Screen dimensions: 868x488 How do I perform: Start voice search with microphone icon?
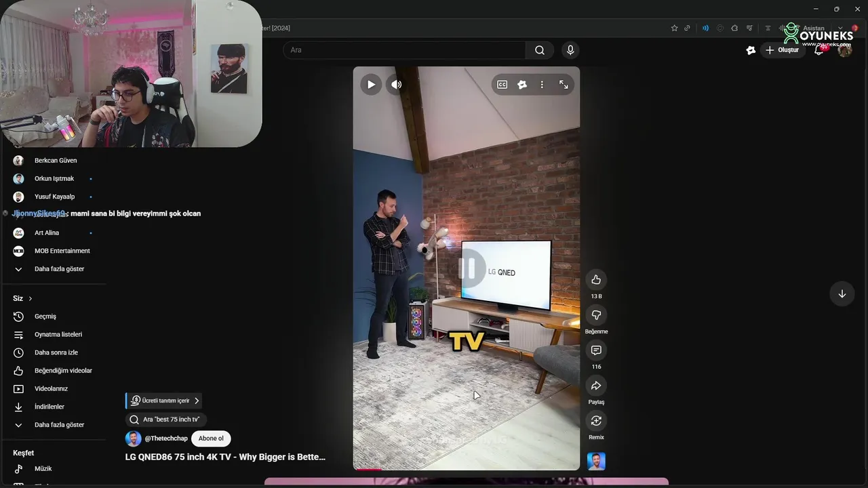click(x=570, y=50)
